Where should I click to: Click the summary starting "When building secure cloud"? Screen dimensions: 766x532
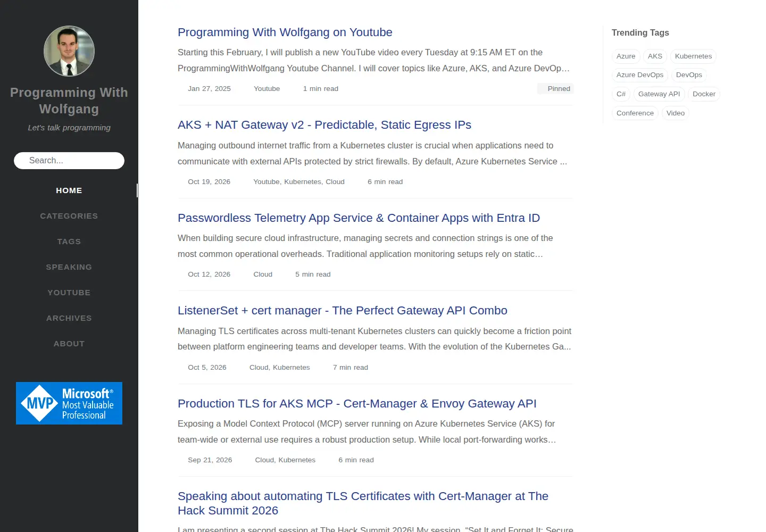[x=366, y=246]
